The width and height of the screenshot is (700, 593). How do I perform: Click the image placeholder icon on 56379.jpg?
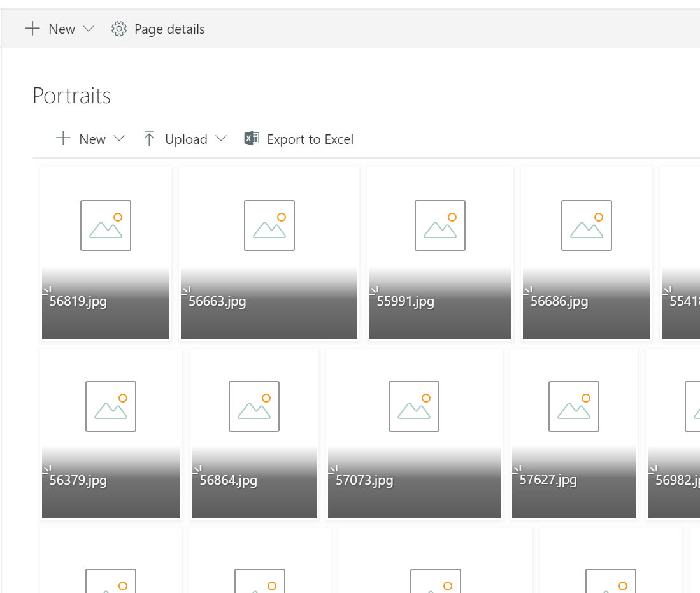click(111, 406)
